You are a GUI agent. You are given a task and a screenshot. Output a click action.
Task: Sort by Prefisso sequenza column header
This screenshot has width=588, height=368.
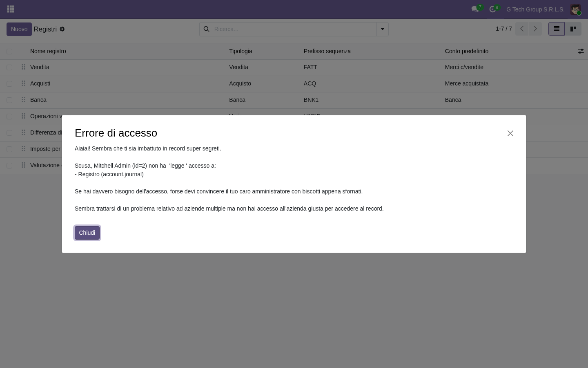tap(327, 51)
